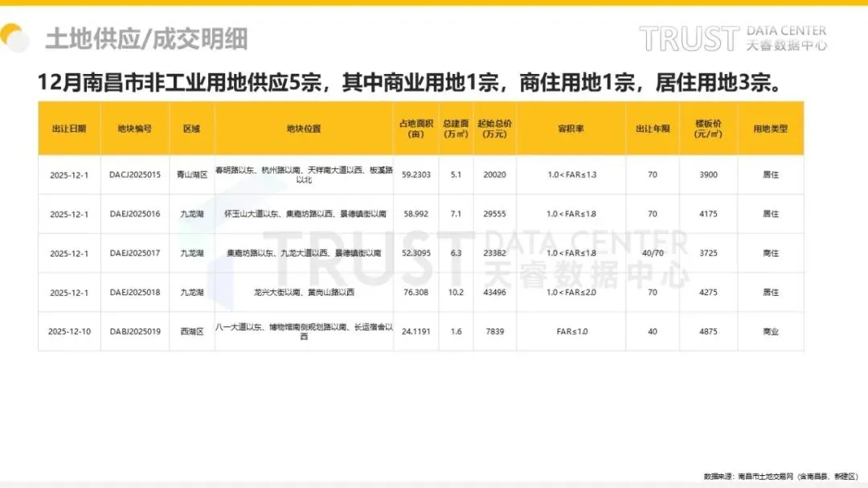Click 九龙湖 in the DAEJ2025016 row

(x=191, y=214)
